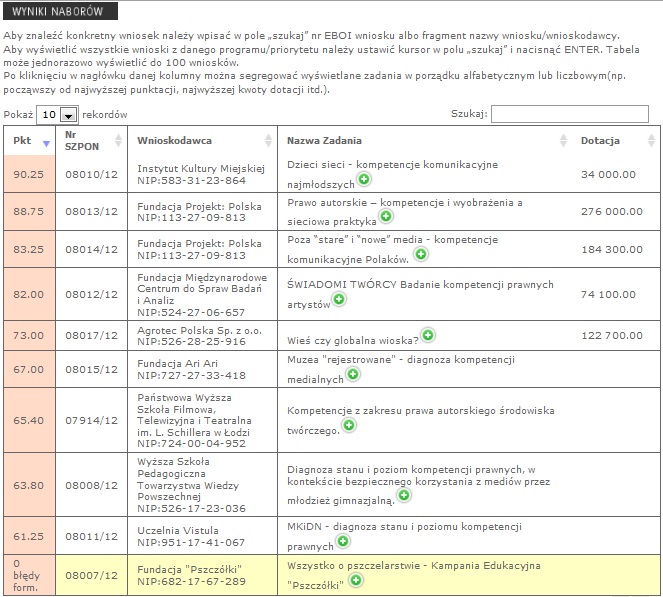
Task: Click applicant 'Fundacja Ari Ari'
Action: coord(177,364)
